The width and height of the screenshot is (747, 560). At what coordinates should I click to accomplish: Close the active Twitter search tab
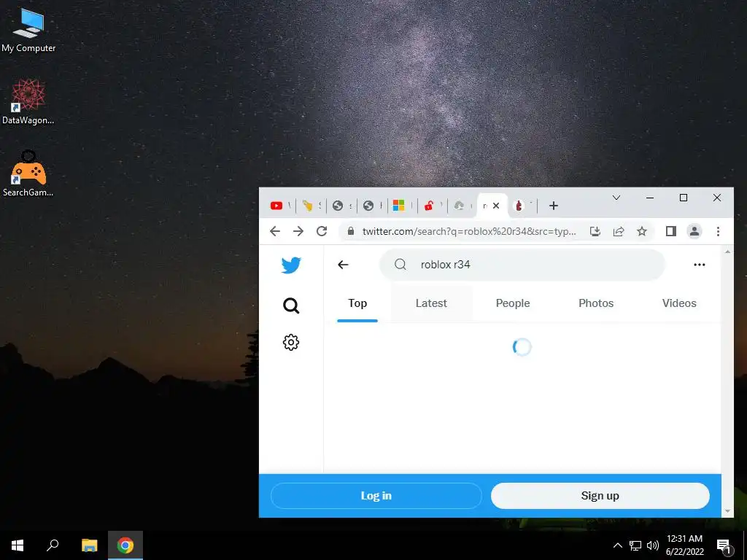496,206
